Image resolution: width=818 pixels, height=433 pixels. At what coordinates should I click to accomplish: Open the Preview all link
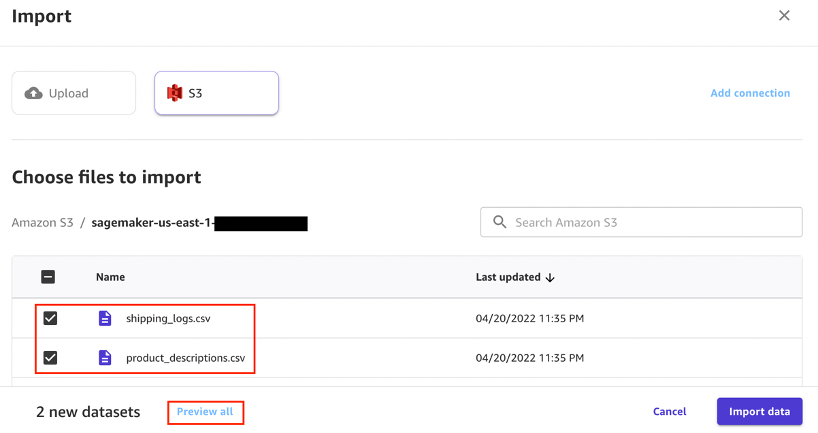pyautogui.click(x=205, y=411)
